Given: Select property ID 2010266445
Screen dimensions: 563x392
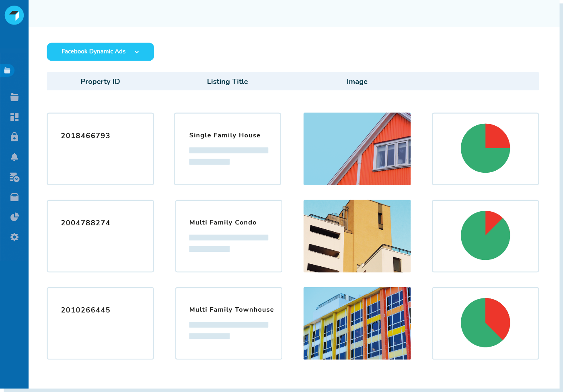Looking at the screenshot, I should (86, 310).
